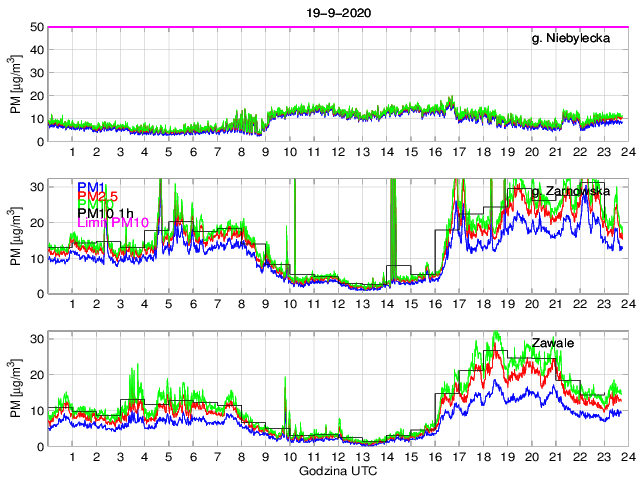The width and height of the screenshot is (640, 480).
Task: Select the Zawale station label
Action: [x=553, y=343]
